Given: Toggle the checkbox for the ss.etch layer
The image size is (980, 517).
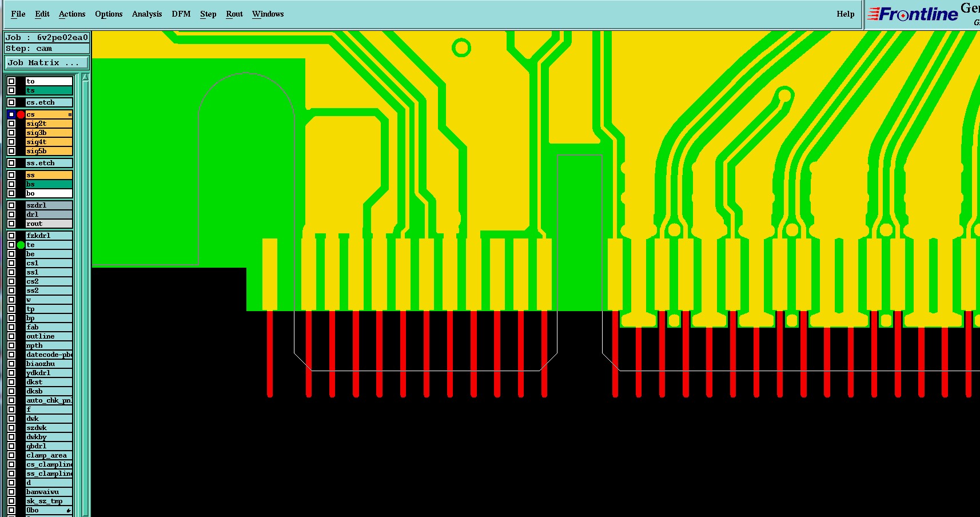Looking at the screenshot, I should 11,163.
